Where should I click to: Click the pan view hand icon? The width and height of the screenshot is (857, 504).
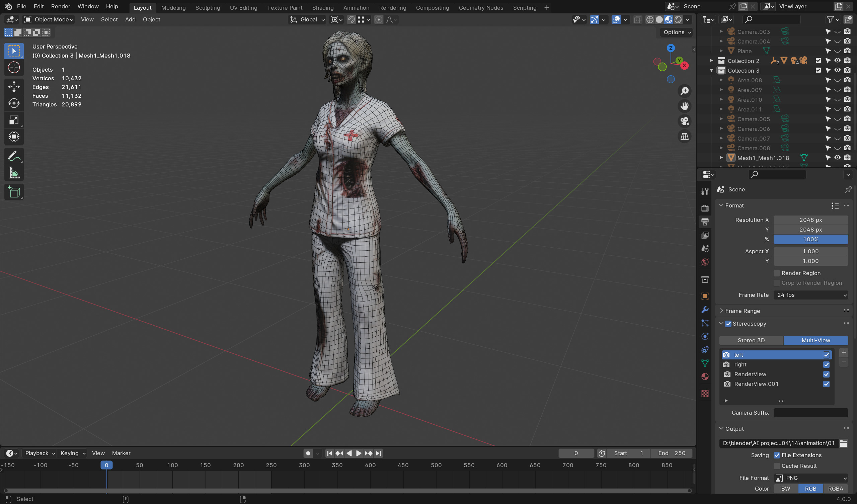[684, 106]
